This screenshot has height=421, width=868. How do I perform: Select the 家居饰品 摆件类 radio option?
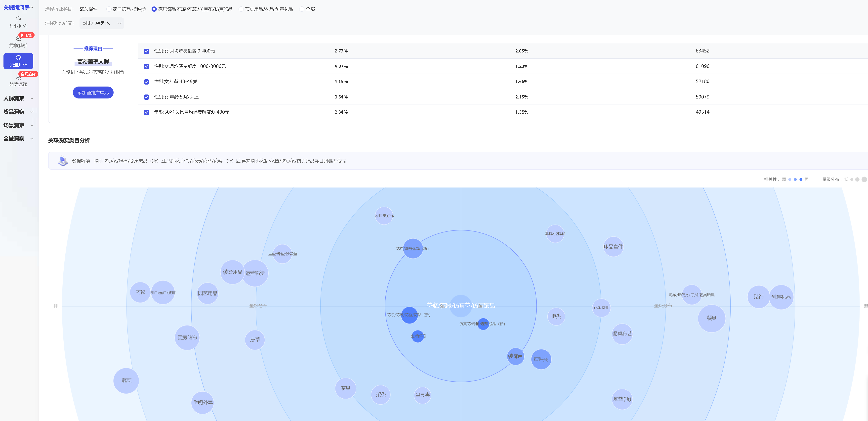[x=109, y=9]
